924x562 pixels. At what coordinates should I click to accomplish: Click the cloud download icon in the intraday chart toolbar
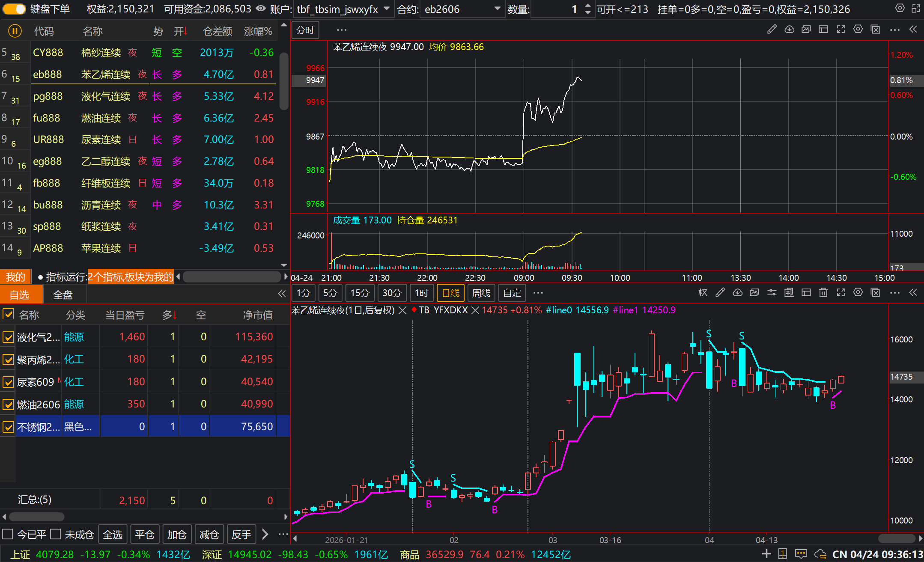pos(789,30)
